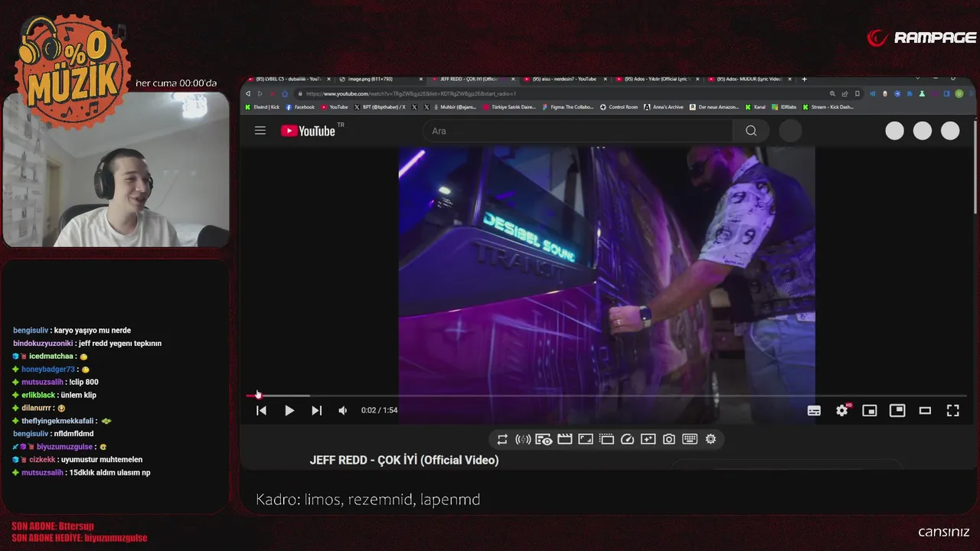This screenshot has width=980, height=551.
Task: Open the 'Elwind | Kick' bookmark
Action: (x=262, y=107)
